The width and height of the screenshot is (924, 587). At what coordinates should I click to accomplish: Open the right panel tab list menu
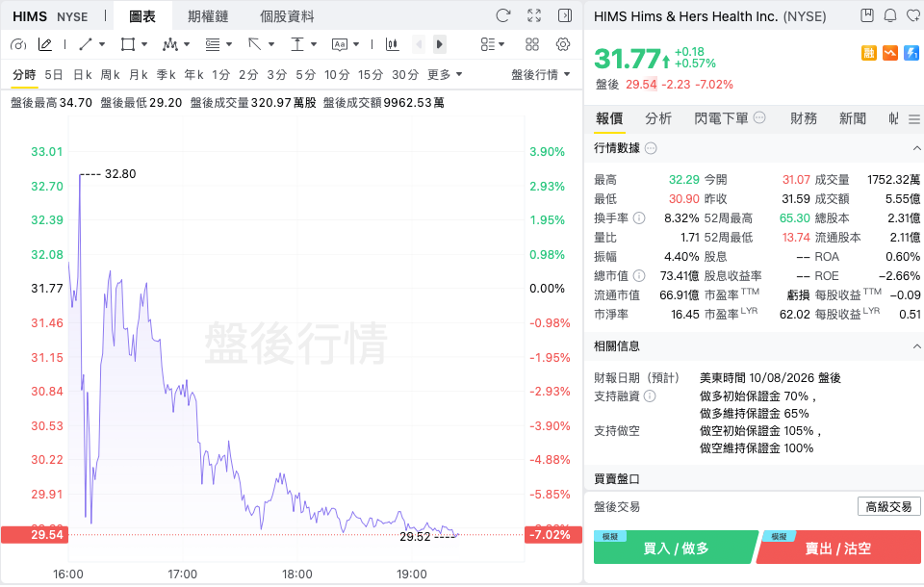[x=914, y=119]
